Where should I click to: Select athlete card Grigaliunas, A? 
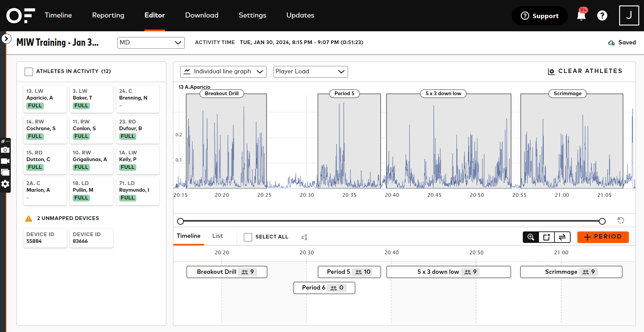pos(91,160)
